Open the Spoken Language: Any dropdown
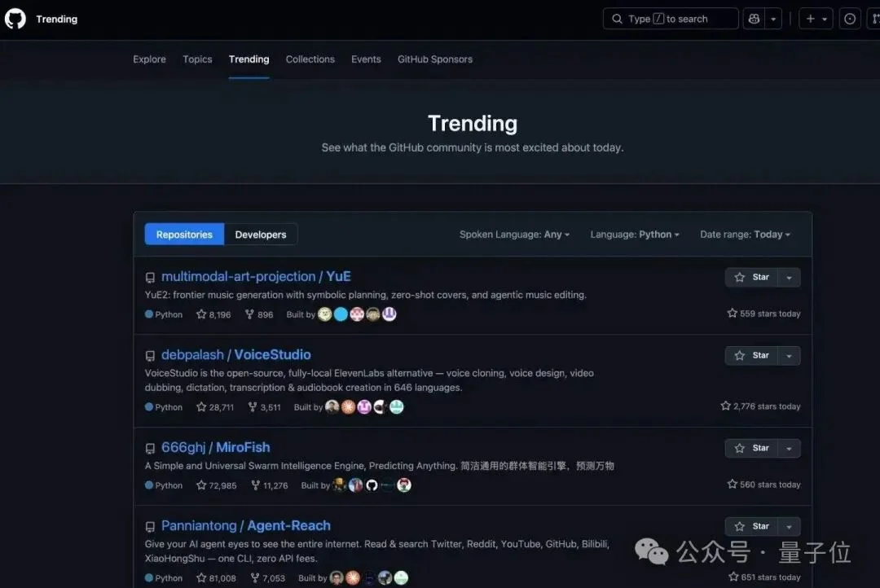880x588 pixels. click(x=515, y=234)
